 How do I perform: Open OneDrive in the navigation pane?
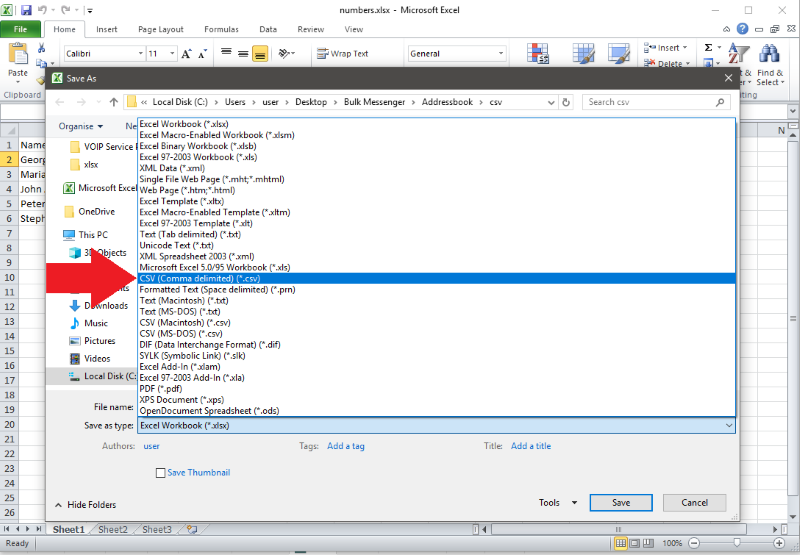(x=96, y=211)
